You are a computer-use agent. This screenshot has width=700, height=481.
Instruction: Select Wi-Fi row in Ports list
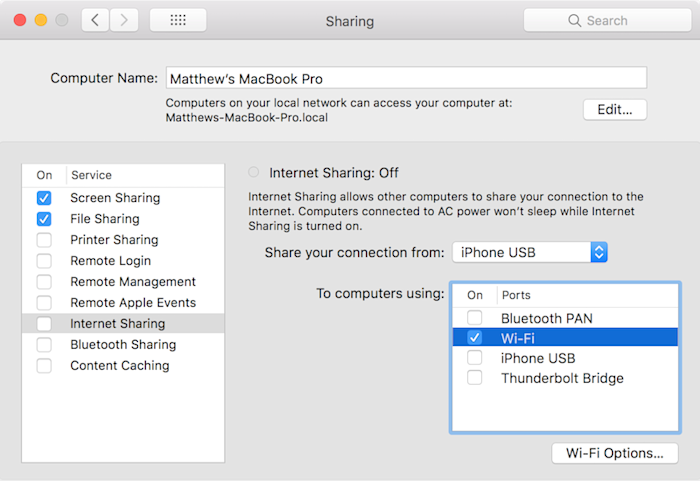coord(565,338)
